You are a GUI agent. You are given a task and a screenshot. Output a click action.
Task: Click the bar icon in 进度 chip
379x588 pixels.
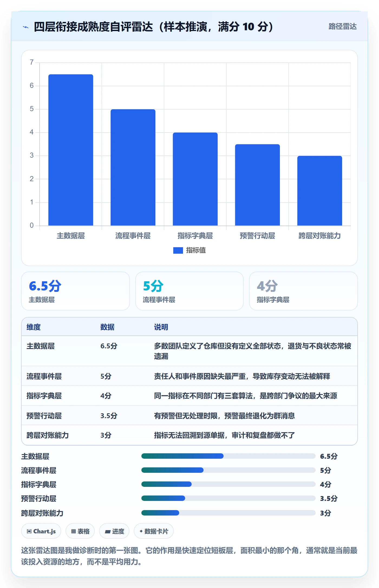107,532
